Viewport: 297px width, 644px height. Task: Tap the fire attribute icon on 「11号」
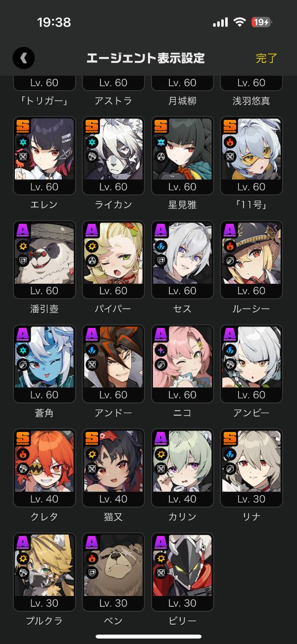click(229, 142)
